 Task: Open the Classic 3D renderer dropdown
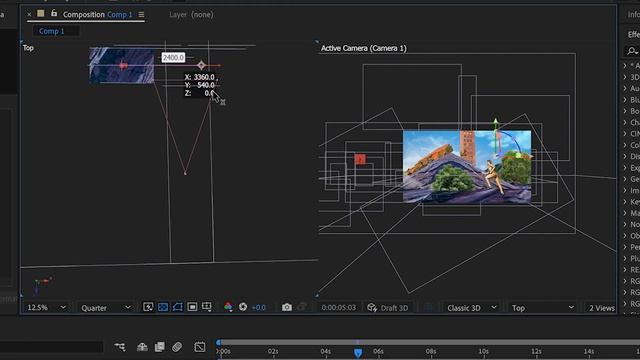click(471, 308)
